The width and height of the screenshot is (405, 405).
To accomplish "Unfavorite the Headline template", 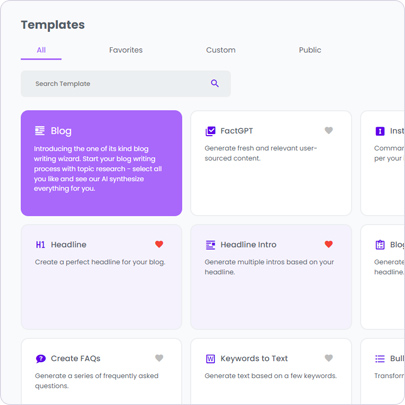I will point(159,244).
